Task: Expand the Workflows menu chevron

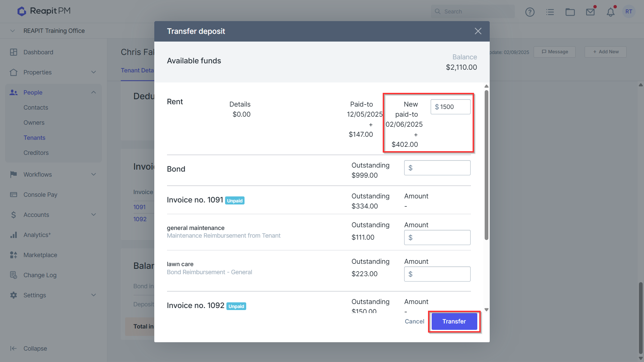Action: (94, 175)
